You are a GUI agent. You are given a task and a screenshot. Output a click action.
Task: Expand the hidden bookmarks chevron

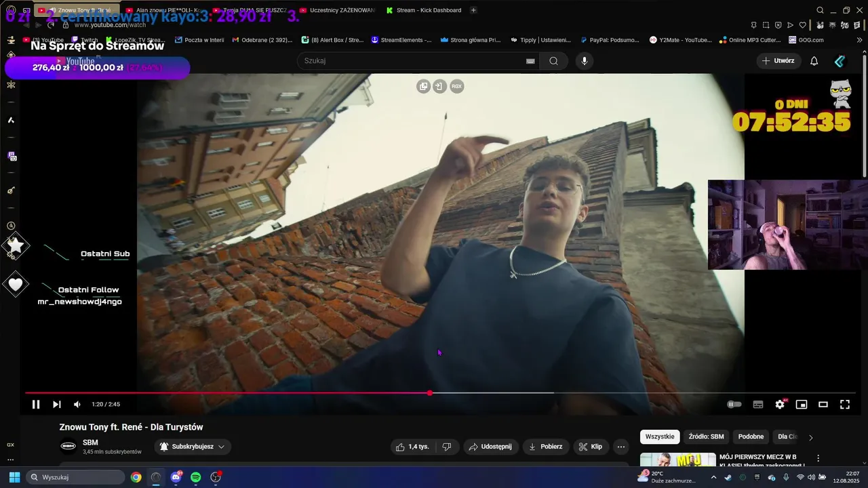[860, 40]
